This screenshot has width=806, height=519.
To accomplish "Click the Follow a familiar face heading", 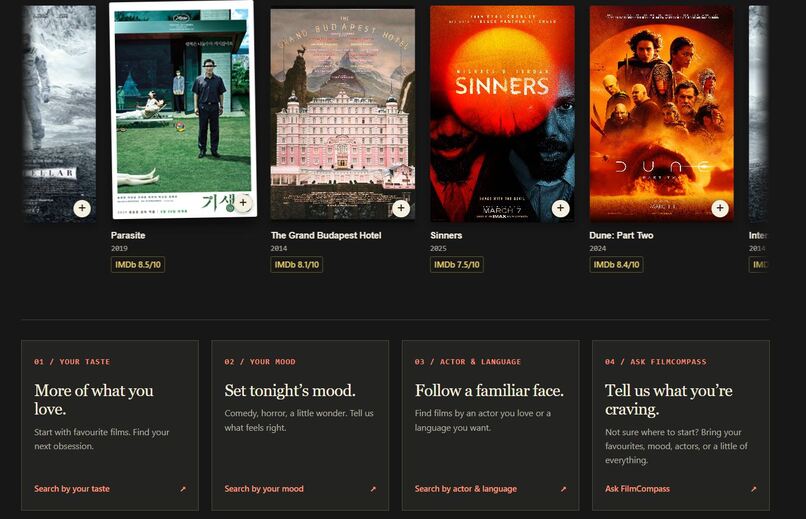I will click(489, 391).
